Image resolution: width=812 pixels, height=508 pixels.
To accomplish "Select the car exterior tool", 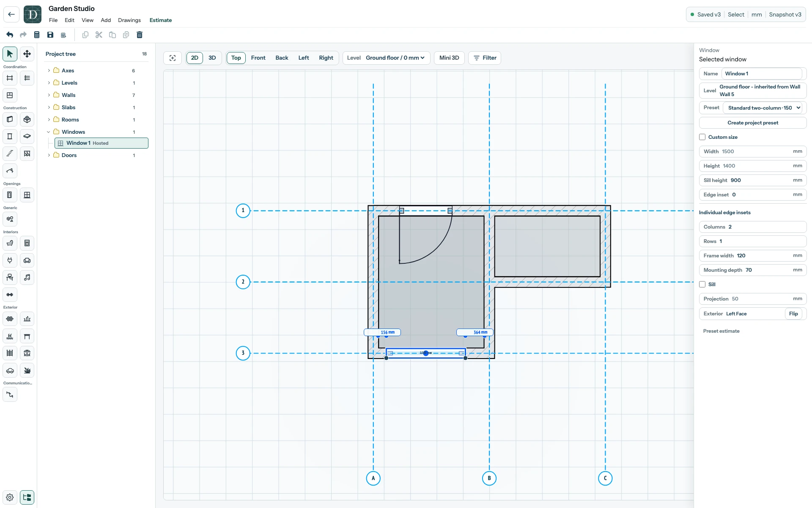I will point(10,370).
